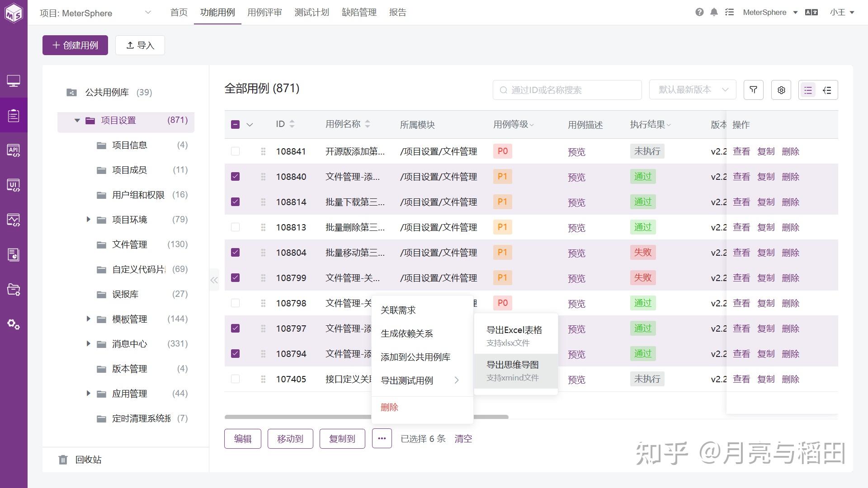Switch to mind map view icon

[827, 90]
